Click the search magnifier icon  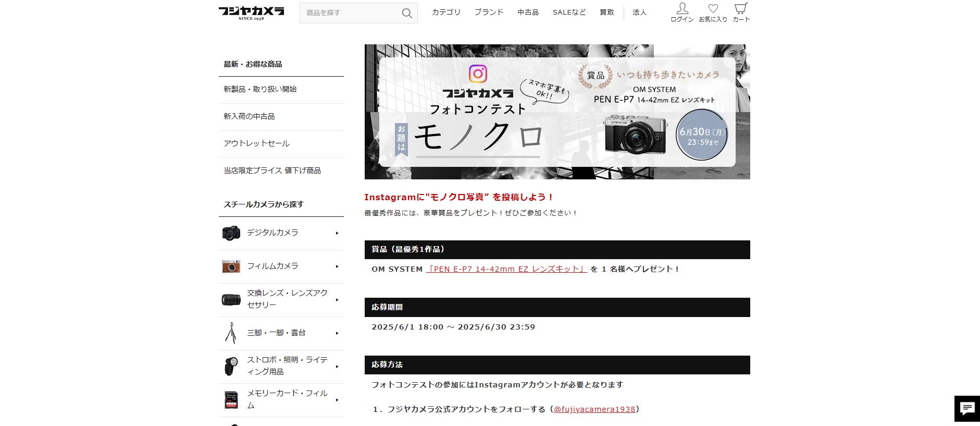[x=407, y=13]
